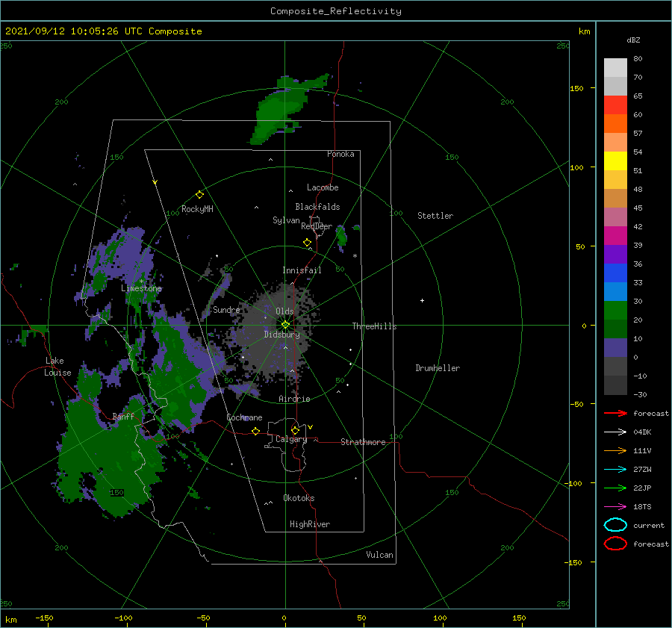Click the Innisfail label
The width and height of the screenshot is (672, 628).
pyautogui.click(x=302, y=270)
